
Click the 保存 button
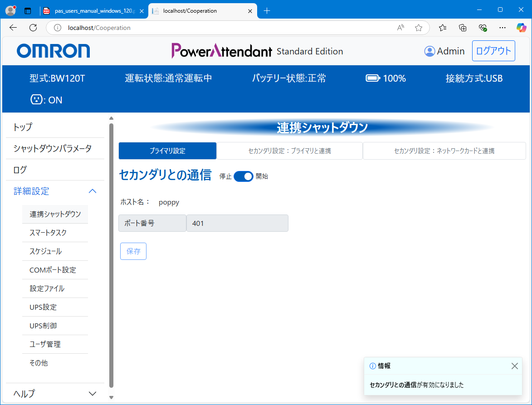tap(133, 251)
